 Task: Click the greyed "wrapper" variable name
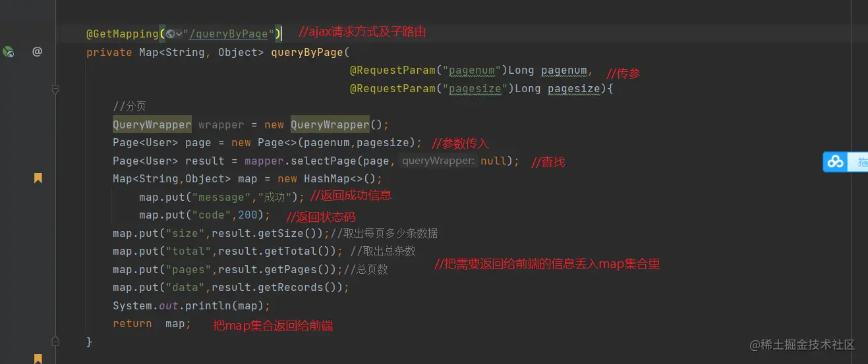pyautogui.click(x=221, y=125)
